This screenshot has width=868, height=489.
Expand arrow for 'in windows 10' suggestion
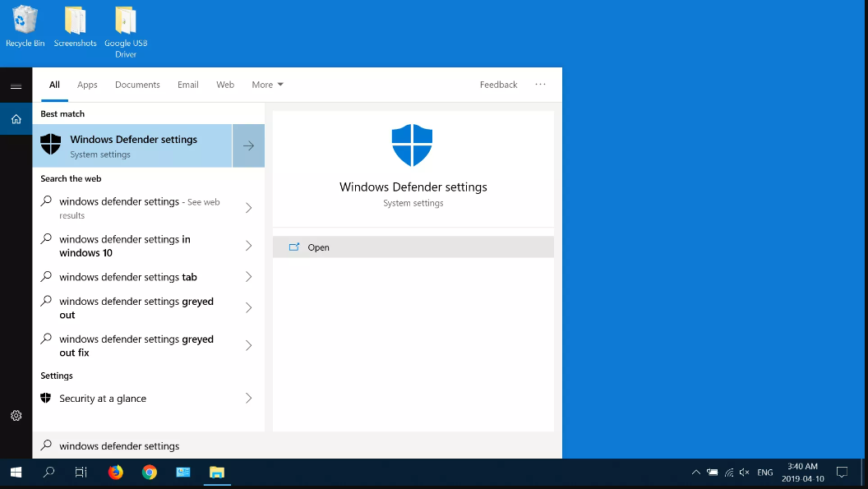coord(248,246)
